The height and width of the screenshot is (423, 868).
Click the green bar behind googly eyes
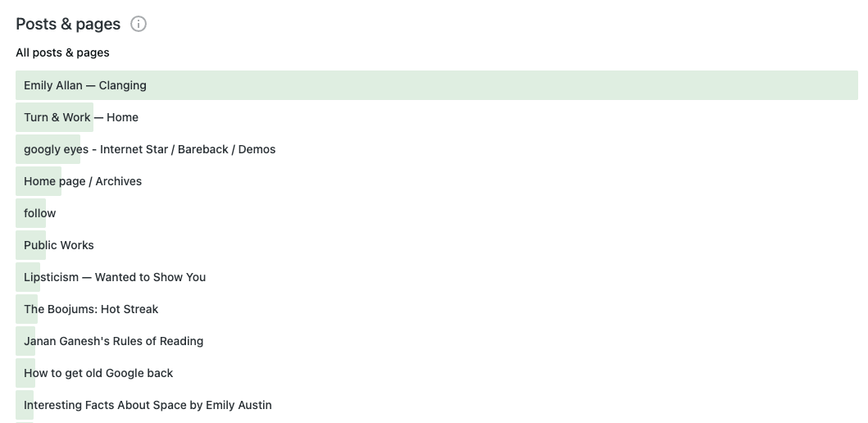[48, 149]
